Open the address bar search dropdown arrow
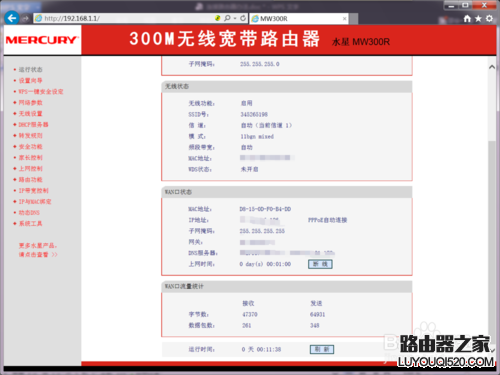This screenshot has width=500, height=375. pyautogui.click(x=235, y=18)
